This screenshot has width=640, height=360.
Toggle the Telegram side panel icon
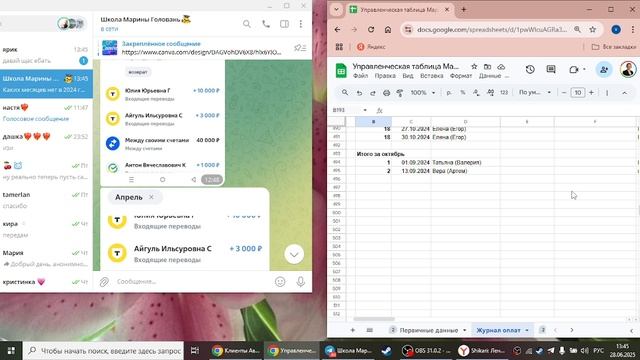tap(284, 24)
